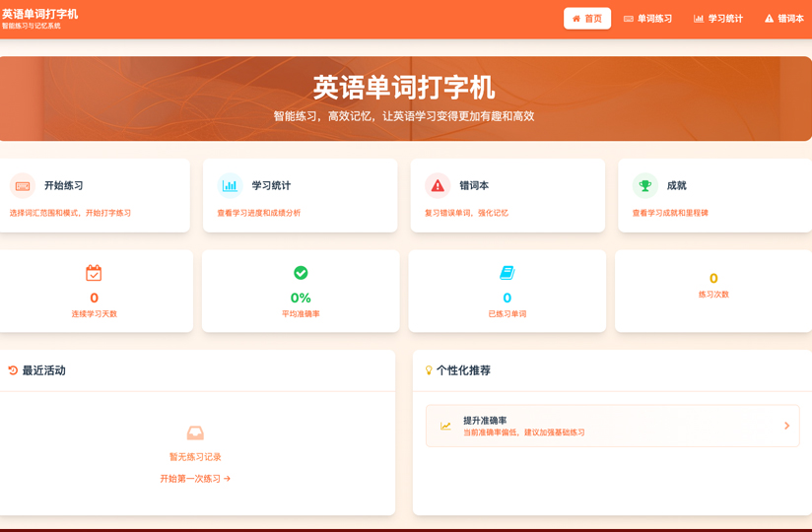Screen dimensions: 812x532
Task: Click text 复习错误单词，强化记忆
Action: click(466, 213)
